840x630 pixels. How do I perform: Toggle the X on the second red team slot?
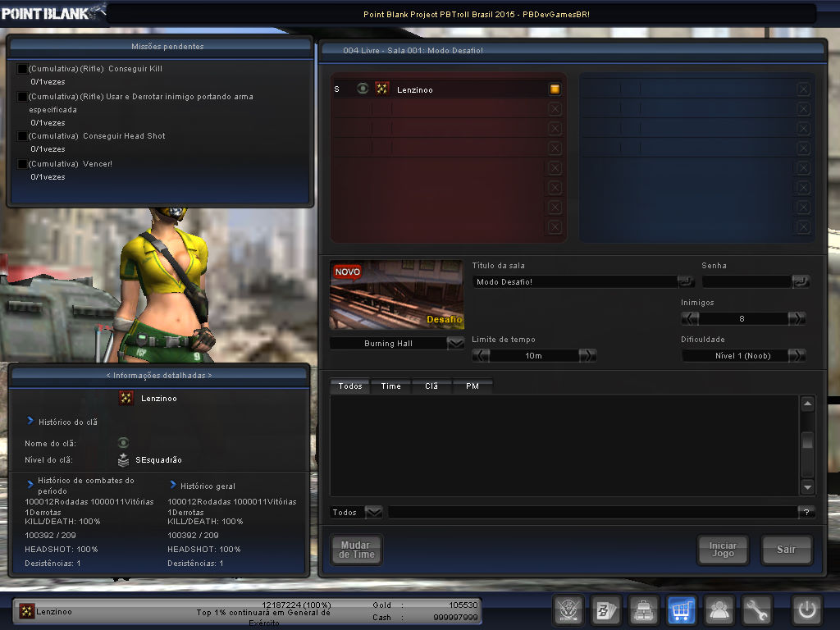555,109
